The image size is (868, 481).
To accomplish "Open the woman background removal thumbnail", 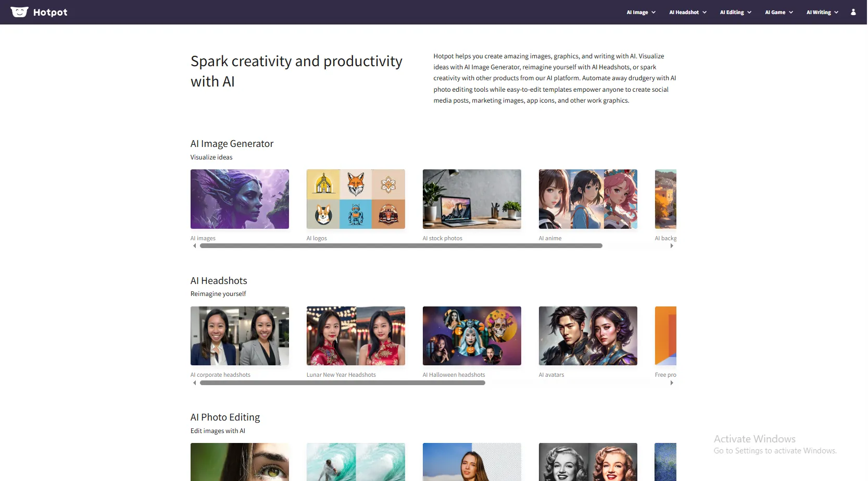I will point(472,462).
